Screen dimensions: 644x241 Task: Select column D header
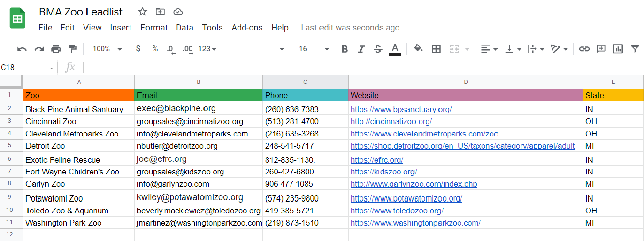[466, 82]
